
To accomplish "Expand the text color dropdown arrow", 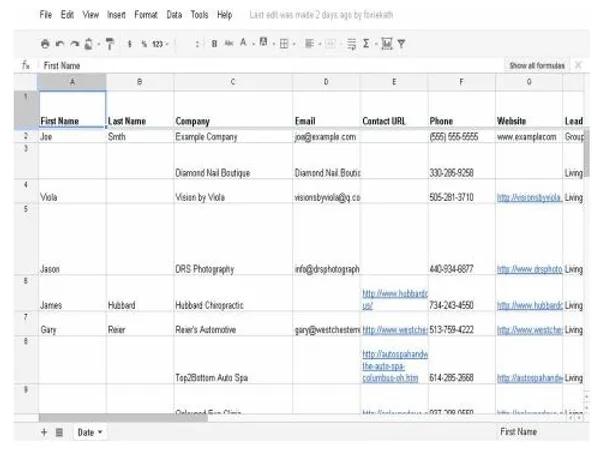I will (x=253, y=45).
